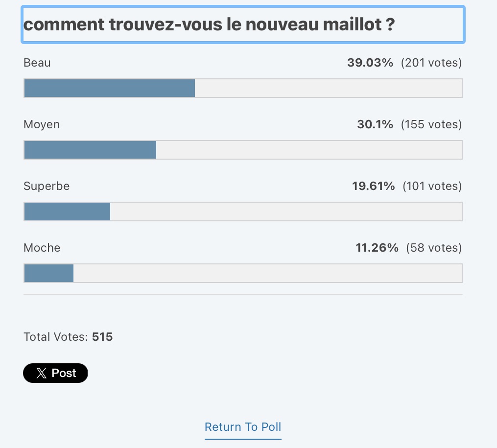Click the (155 votes) count
The width and height of the screenshot is (497, 448).
pos(431,124)
